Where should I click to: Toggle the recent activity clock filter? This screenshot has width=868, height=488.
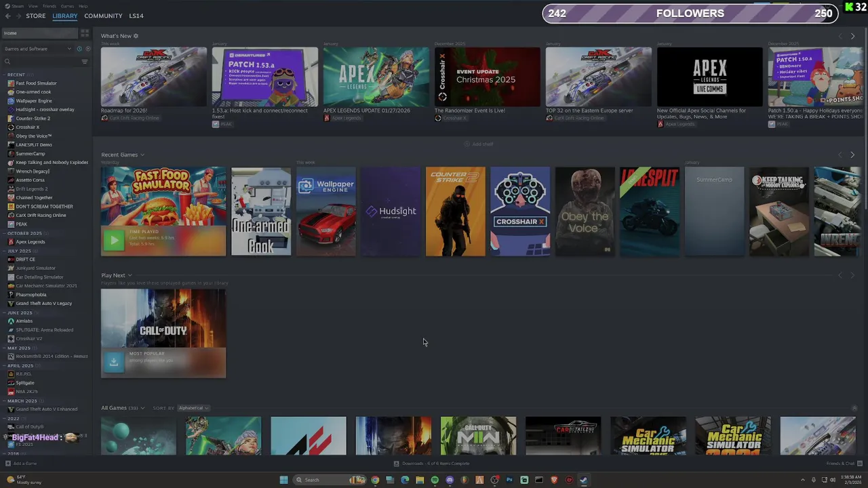(79, 49)
